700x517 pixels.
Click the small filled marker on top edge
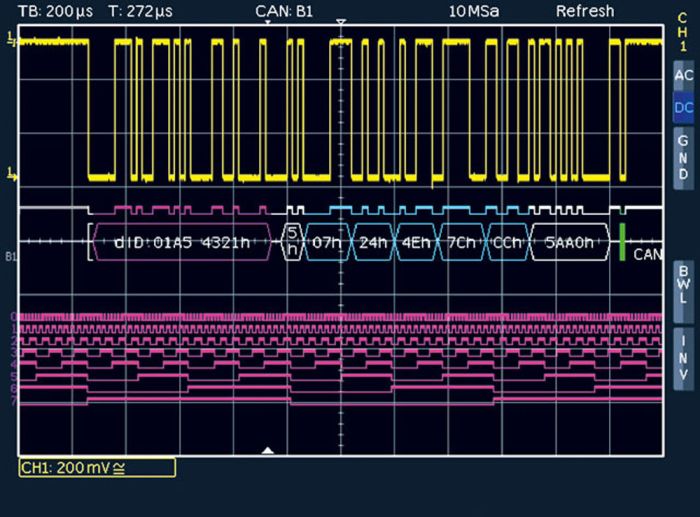pyautogui.click(x=267, y=22)
